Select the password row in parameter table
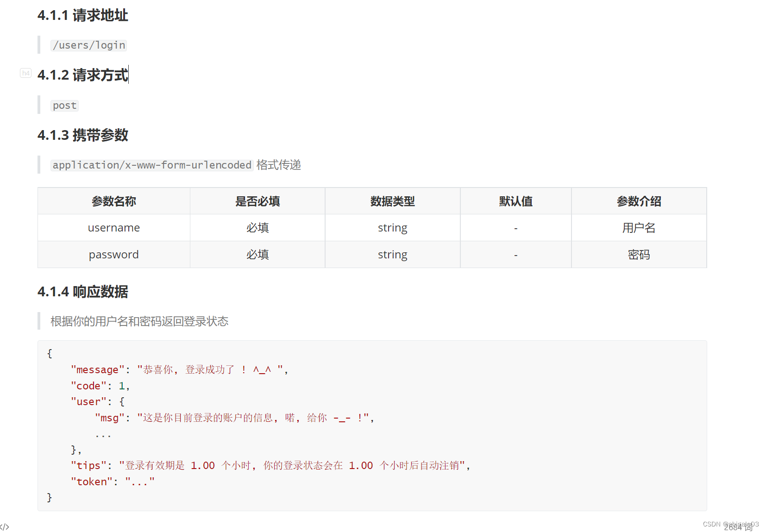The image size is (766, 532). (113, 254)
